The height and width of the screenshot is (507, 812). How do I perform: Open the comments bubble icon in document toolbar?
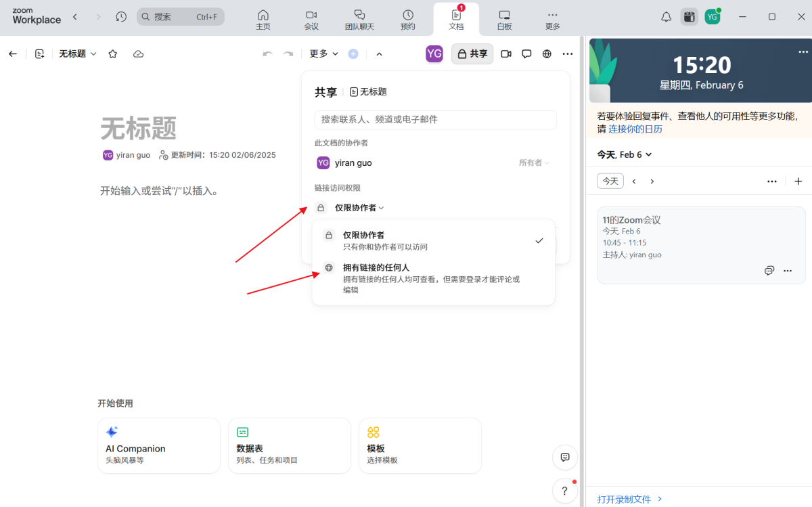click(526, 53)
